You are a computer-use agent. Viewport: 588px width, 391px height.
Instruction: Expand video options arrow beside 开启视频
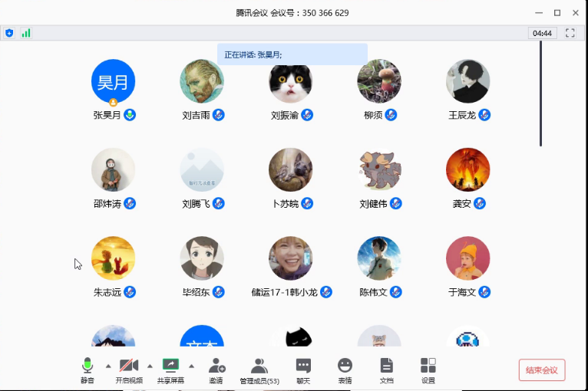pyautogui.click(x=150, y=366)
